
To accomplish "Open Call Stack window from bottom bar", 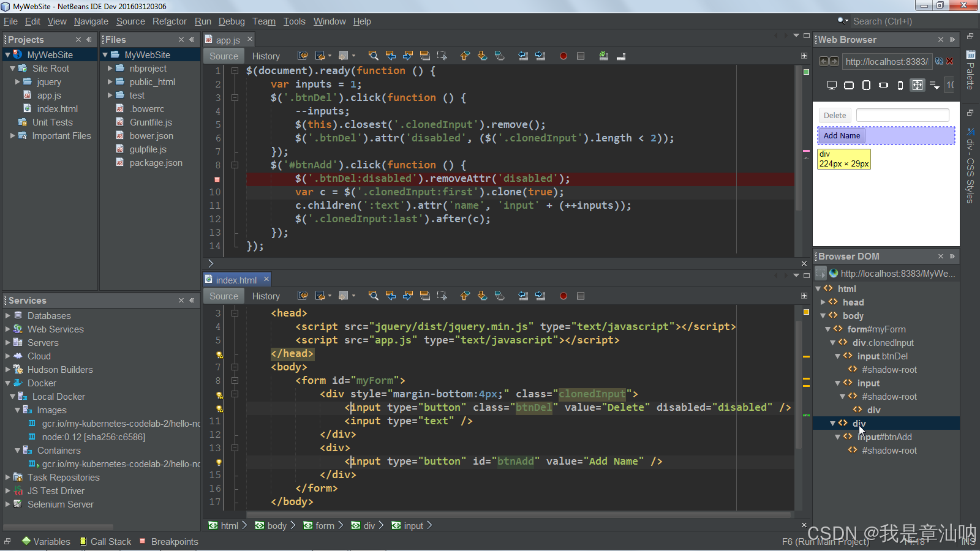I will (105, 542).
